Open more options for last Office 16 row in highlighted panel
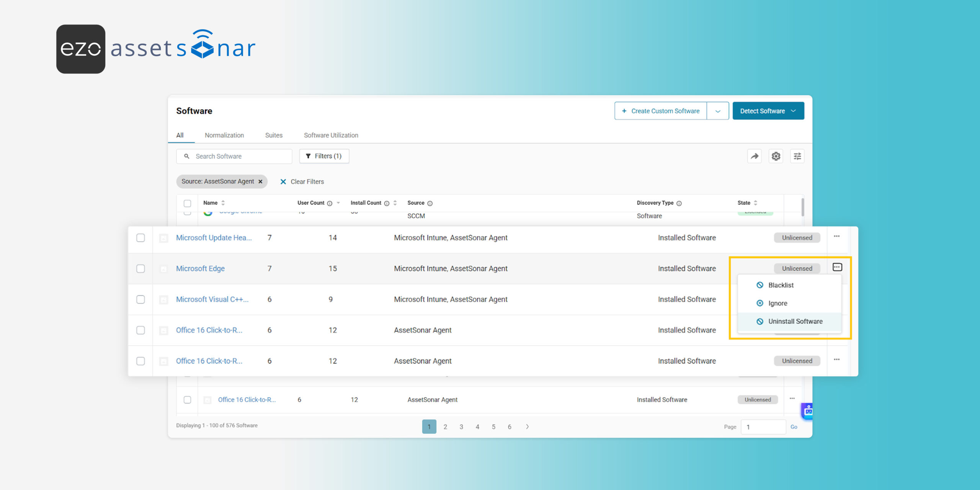Image resolution: width=980 pixels, height=490 pixels. 836,360
